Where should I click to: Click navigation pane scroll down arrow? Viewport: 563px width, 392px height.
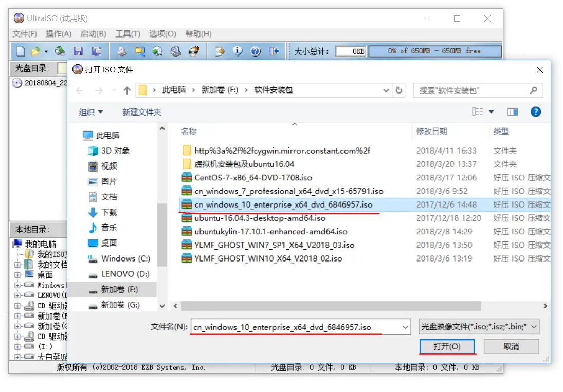pos(162,306)
